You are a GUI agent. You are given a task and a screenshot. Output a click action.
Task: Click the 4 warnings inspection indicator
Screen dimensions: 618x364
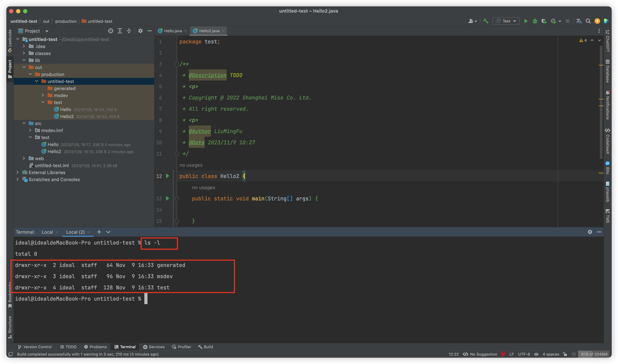(583, 40)
